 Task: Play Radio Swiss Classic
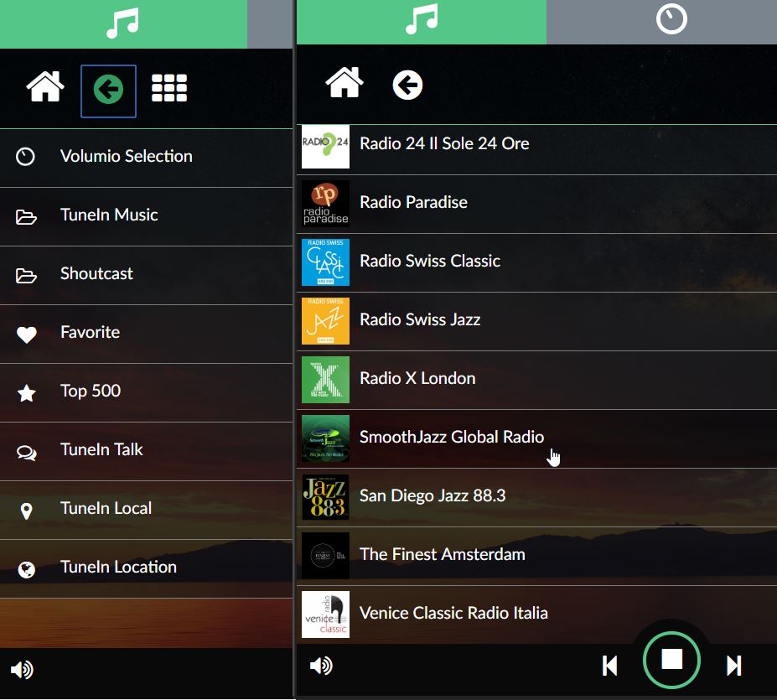[x=536, y=262]
